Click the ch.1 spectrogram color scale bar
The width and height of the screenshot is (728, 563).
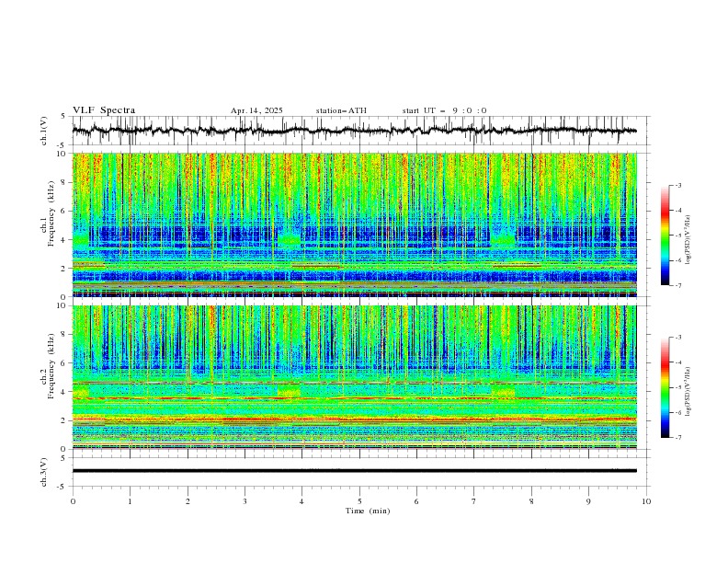pos(665,235)
